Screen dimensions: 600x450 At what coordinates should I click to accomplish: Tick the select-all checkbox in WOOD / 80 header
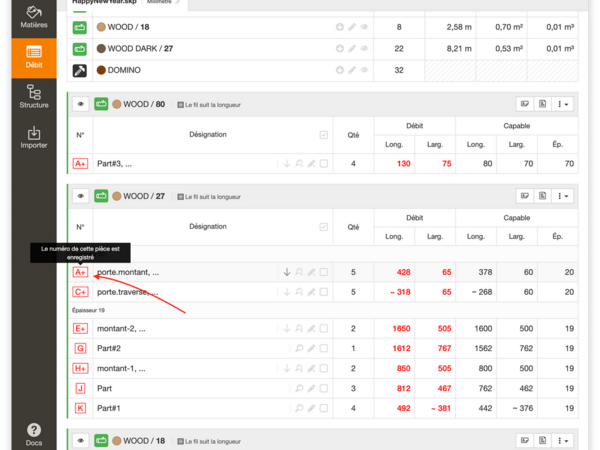coord(322,135)
